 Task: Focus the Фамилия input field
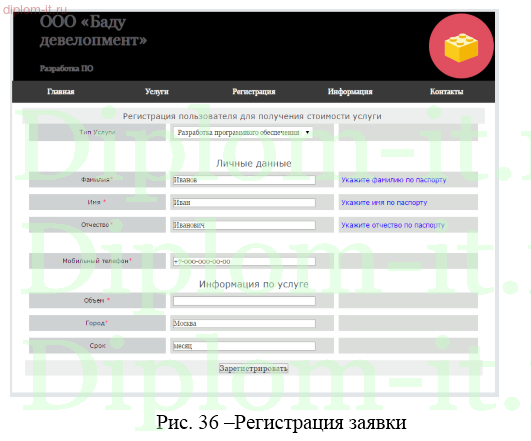tap(244, 180)
